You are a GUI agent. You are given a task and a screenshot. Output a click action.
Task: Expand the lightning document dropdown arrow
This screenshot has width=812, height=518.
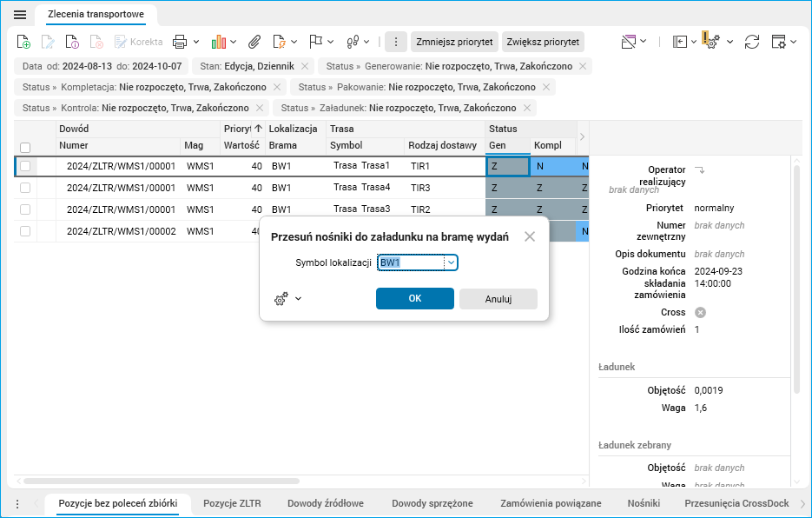(x=294, y=42)
